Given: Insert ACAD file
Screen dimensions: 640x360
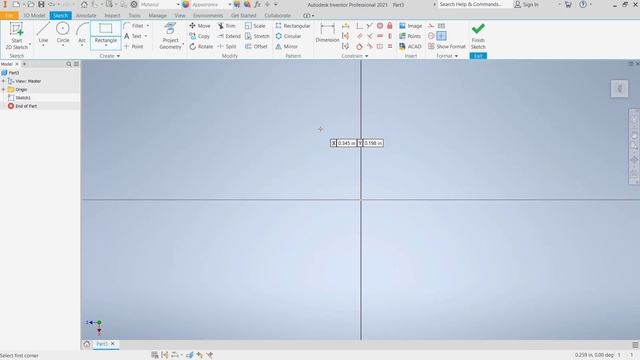Looking at the screenshot, I should point(410,47).
